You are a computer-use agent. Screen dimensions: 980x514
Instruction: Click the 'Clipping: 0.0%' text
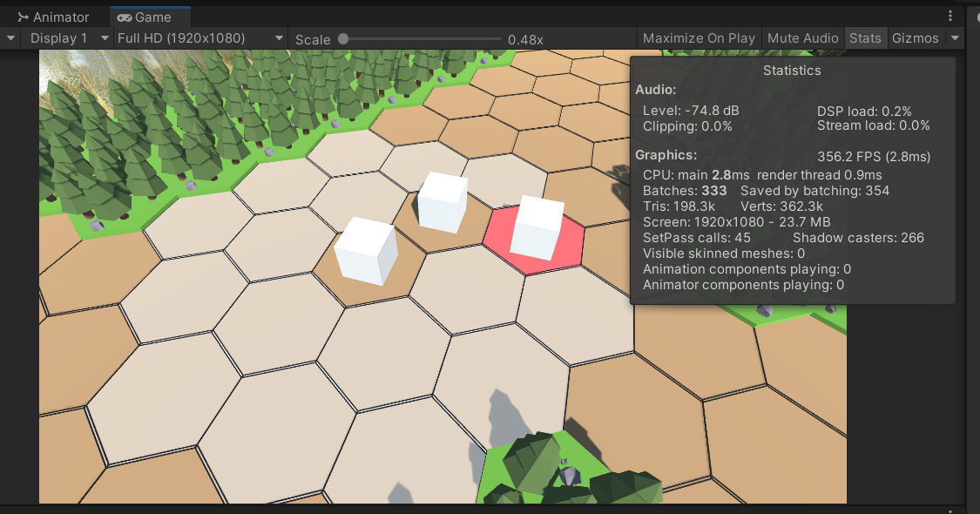pyautogui.click(x=687, y=126)
